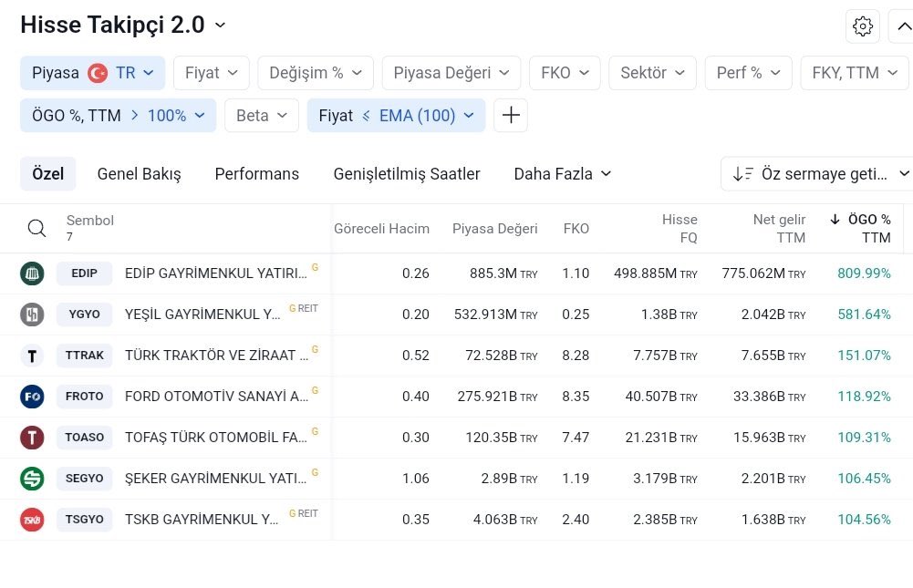Add a new filter with plus button
The image size is (913, 588).
pos(511,115)
